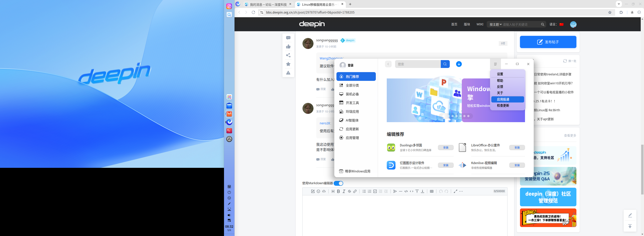Go back in the app store
The width and height of the screenshot is (644, 236).
[x=388, y=64]
